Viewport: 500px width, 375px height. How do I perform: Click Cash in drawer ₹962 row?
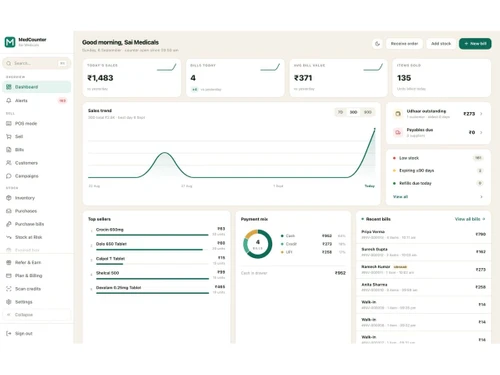293,273
